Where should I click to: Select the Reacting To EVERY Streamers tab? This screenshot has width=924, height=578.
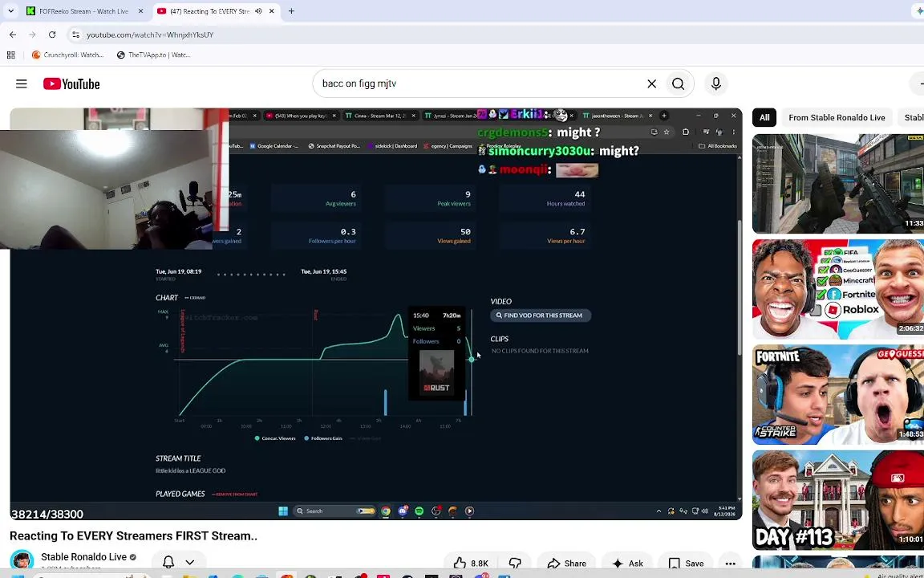[210, 11]
